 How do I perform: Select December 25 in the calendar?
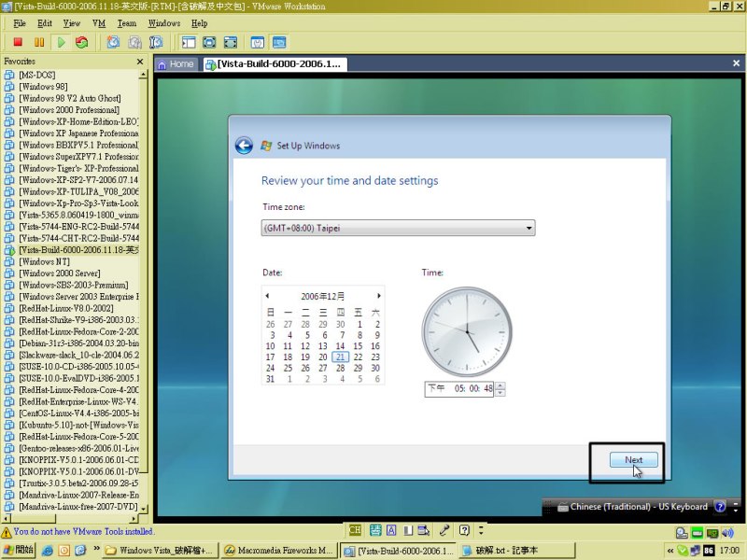(288, 368)
